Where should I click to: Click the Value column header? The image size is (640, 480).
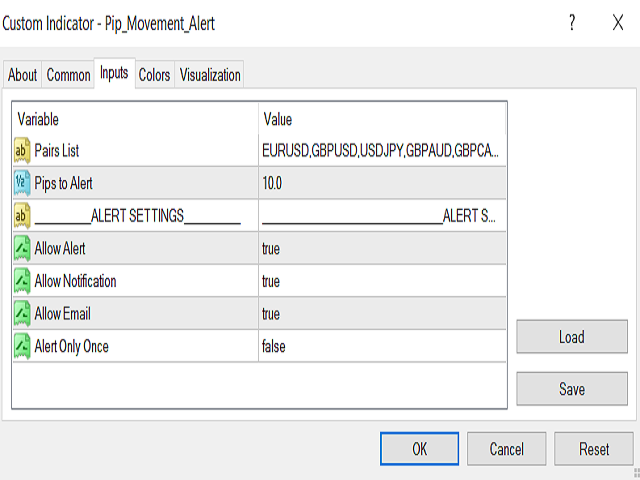[382, 119]
